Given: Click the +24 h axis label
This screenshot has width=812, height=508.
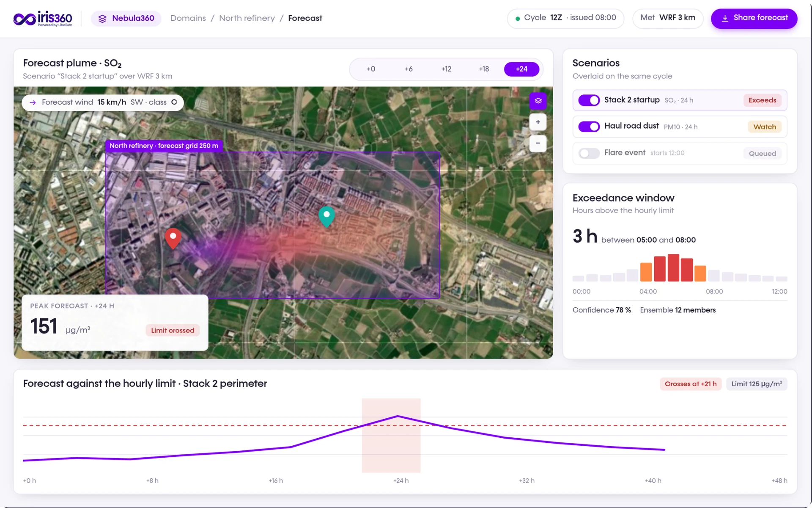Looking at the screenshot, I should pos(401,481).
